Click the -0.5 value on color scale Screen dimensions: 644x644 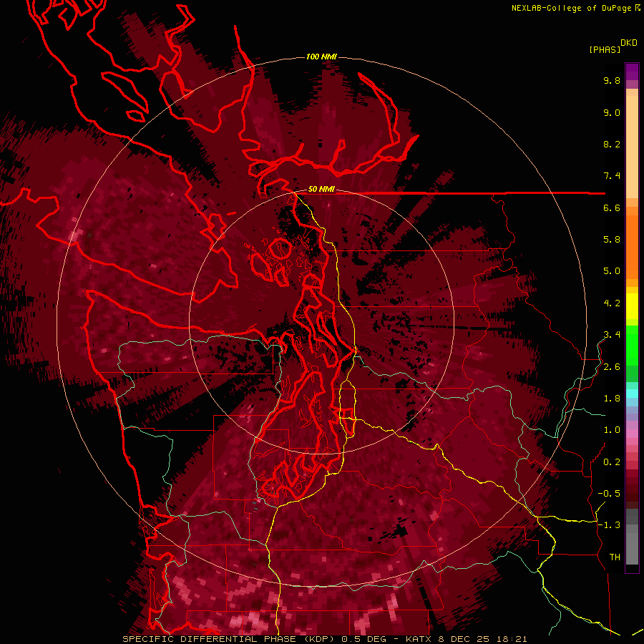tap(609, 494)
